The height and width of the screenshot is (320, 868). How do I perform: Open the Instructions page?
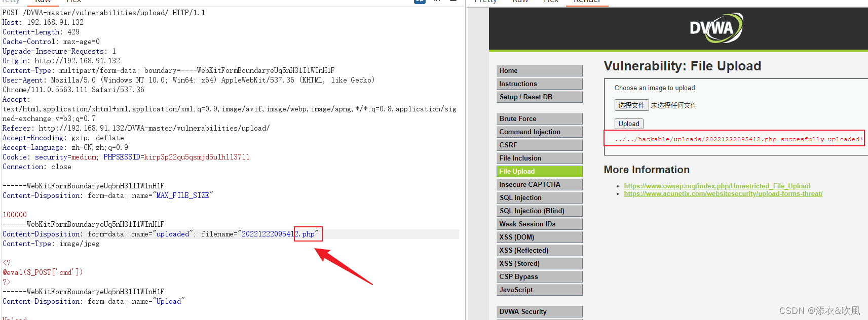pos(540,84)
